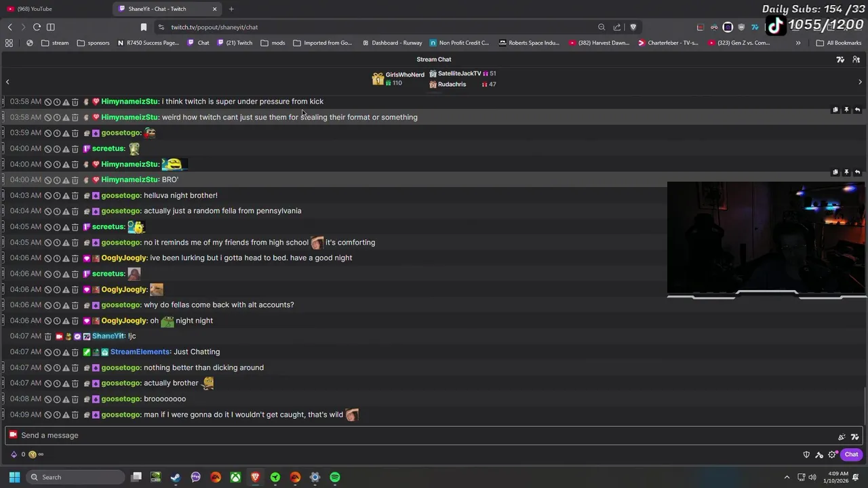Open moderator shield tools
868x488 pixels.
point(806,455)
